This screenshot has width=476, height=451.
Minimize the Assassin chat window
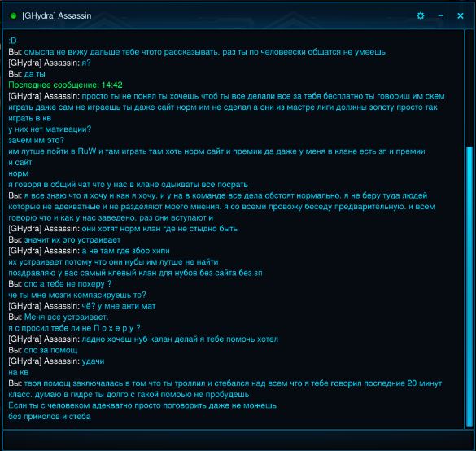440,15
